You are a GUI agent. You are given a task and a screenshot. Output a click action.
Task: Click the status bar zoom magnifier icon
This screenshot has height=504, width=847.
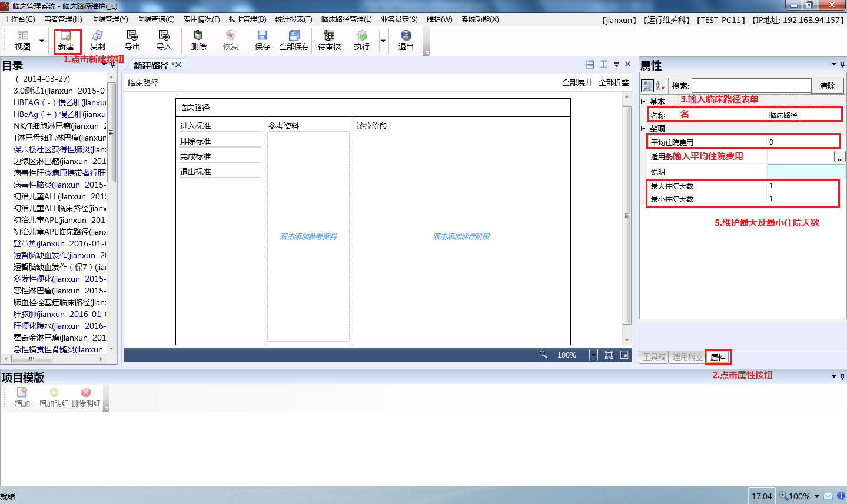pyautogui.click(x=783, y=496)
